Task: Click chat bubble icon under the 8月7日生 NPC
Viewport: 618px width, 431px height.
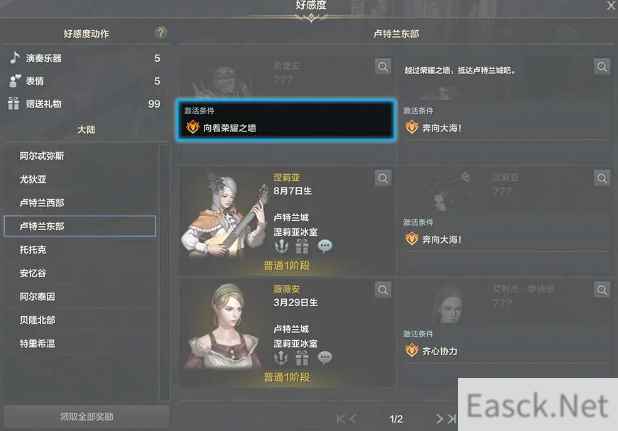Action: tap(325, 247)
